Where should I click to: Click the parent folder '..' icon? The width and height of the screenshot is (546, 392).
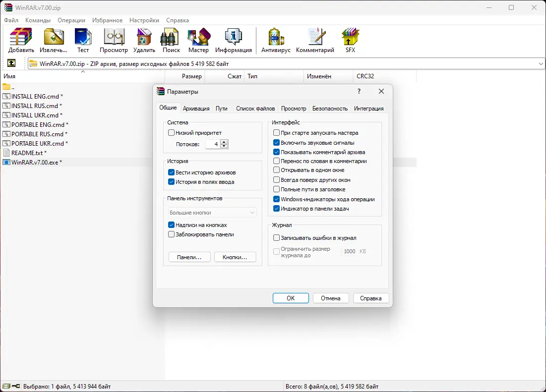6,87
